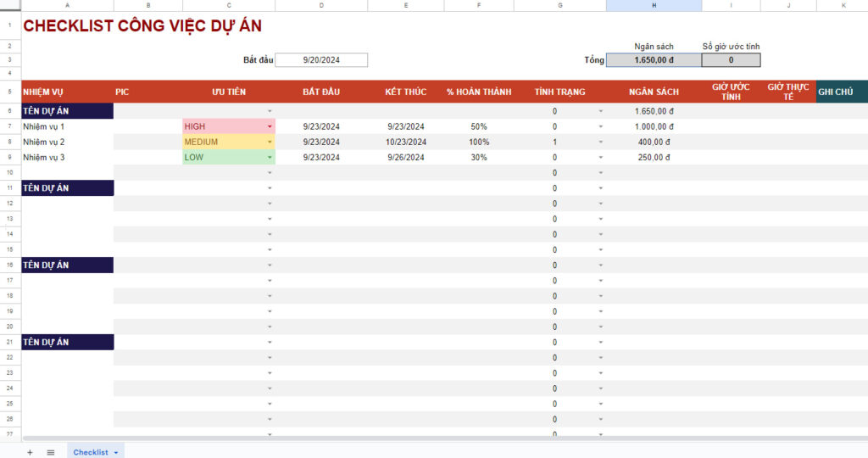
Task: Open status dropdown for Nhiệm vụ 2
Action: click(x=601, y=142)
